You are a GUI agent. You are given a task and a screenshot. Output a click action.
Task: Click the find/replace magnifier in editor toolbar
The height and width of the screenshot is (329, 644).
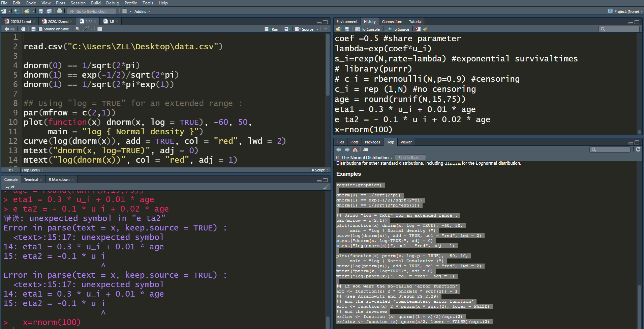[78, 29]
